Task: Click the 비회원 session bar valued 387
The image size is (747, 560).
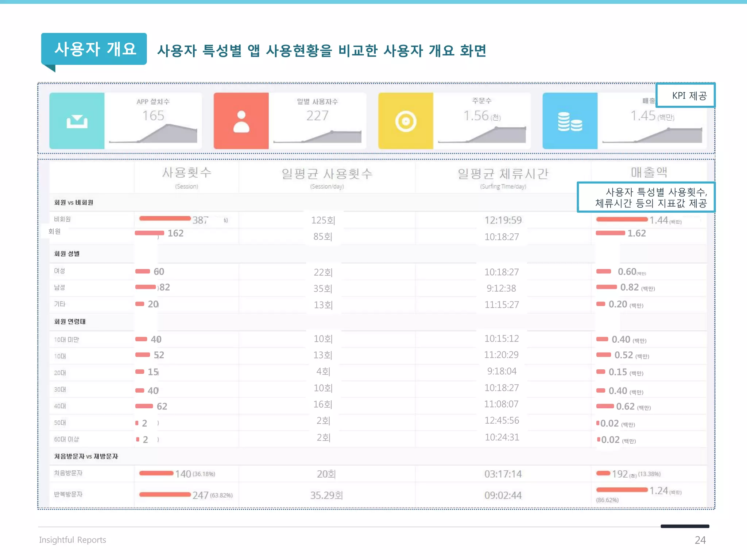Action: 165,218
